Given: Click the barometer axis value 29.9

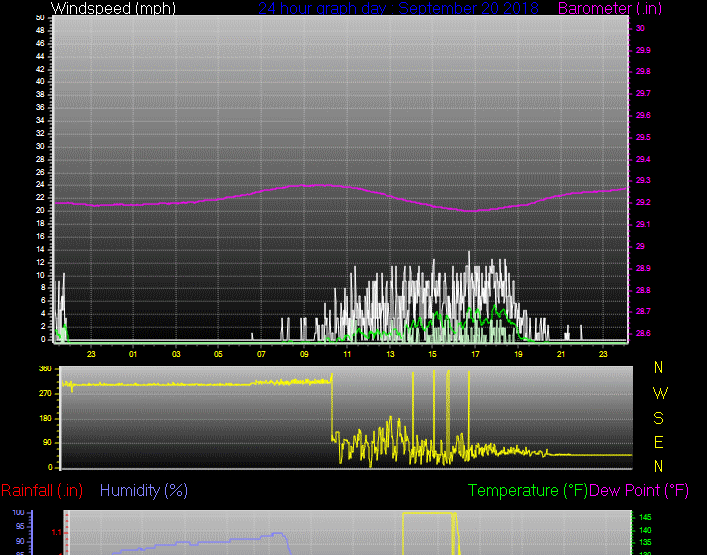Looking at the screenshot, I should click(643, 50).
